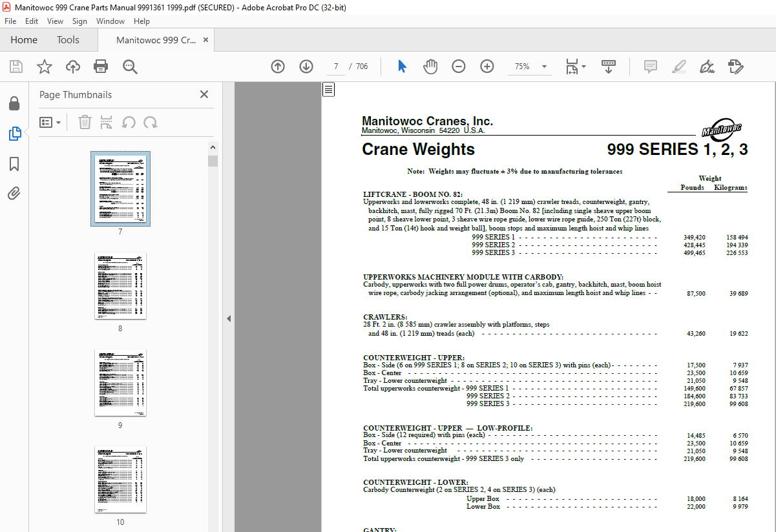776x532 pixels.
Task: Click the page number field showing 7
Action: click(x=336, y=66)
